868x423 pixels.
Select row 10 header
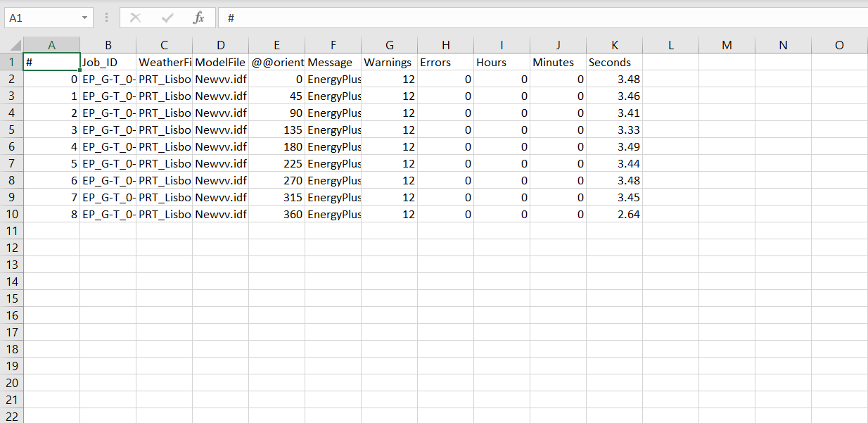pyautogui.click(x=12, y=214)
